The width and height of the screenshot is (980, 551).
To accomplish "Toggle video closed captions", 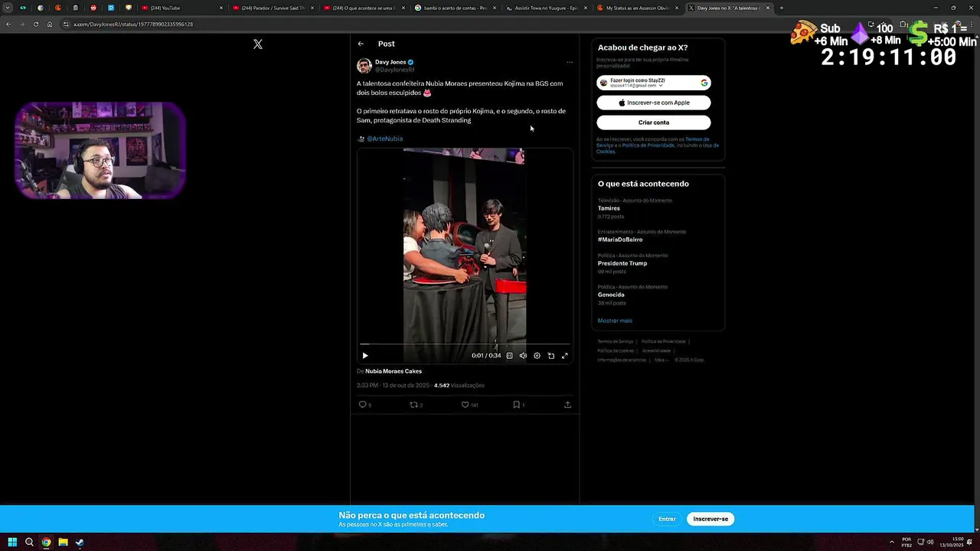I will (x=509, y=355).
